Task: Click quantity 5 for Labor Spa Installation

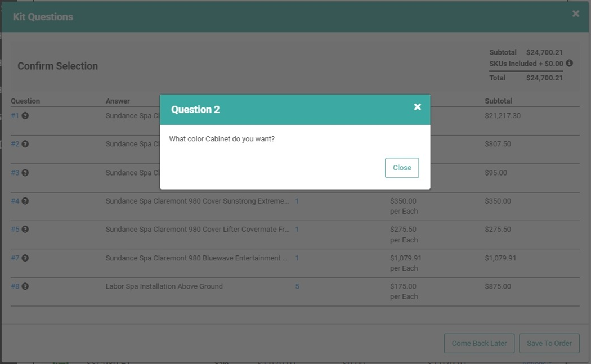Action: [x=297, y=286]
